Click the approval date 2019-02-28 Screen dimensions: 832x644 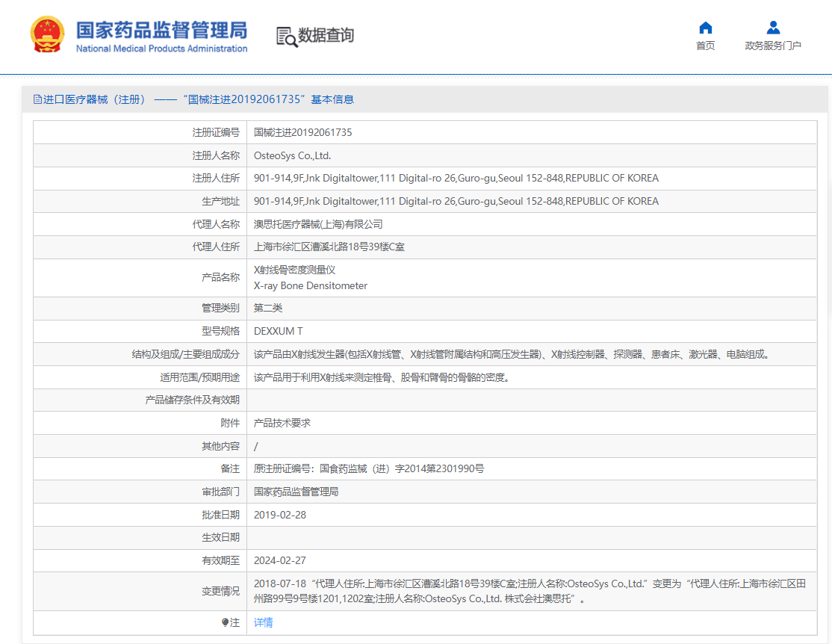pos(280,515)
